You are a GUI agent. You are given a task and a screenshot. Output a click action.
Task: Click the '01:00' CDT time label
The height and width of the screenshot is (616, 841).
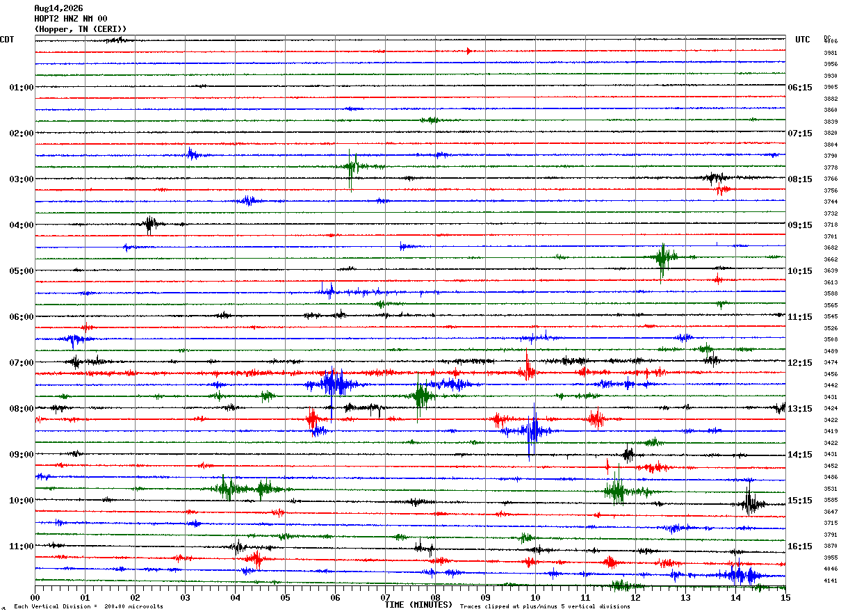(x=22, y=88)
